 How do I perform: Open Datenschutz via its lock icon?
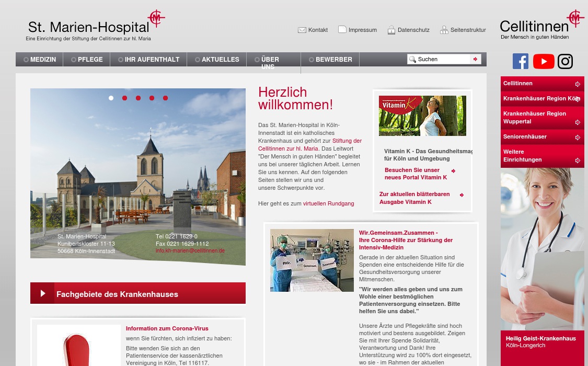391,30
